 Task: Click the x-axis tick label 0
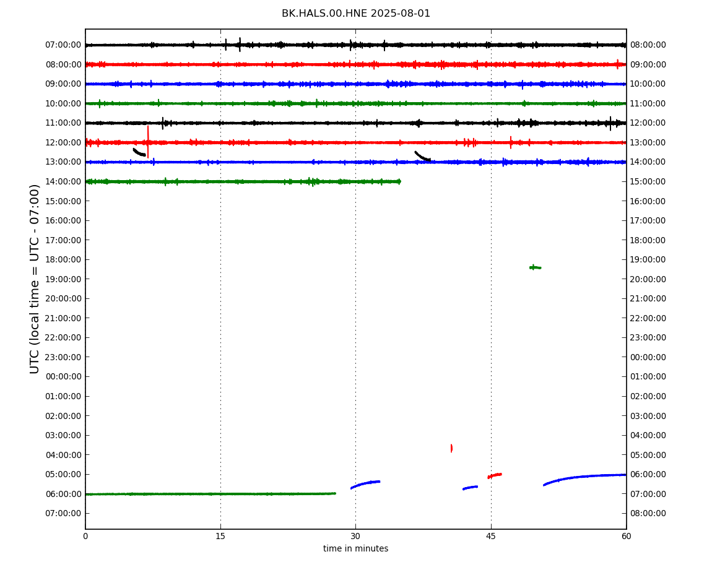point(85,536)
